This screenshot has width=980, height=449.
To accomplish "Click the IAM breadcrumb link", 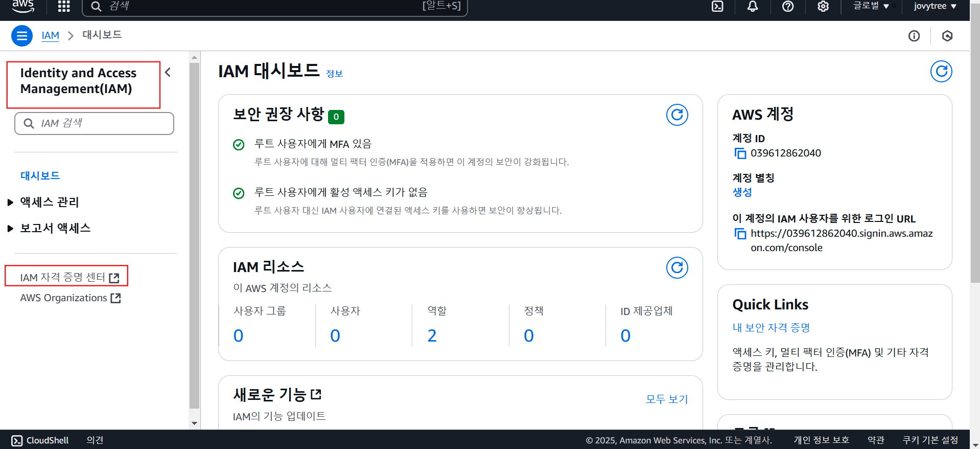I will pos(50,35).
